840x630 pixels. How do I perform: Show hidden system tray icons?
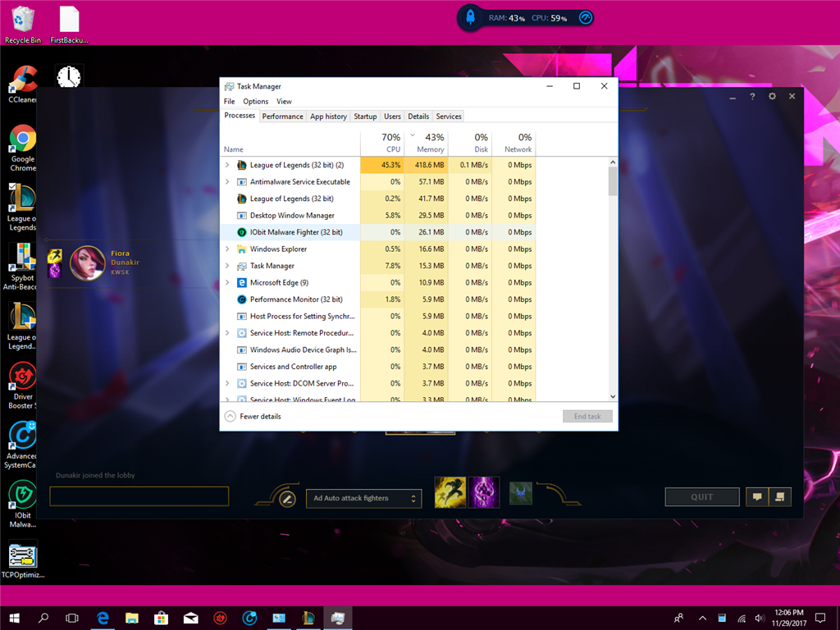pyautogui.click(x=702, y=619)
